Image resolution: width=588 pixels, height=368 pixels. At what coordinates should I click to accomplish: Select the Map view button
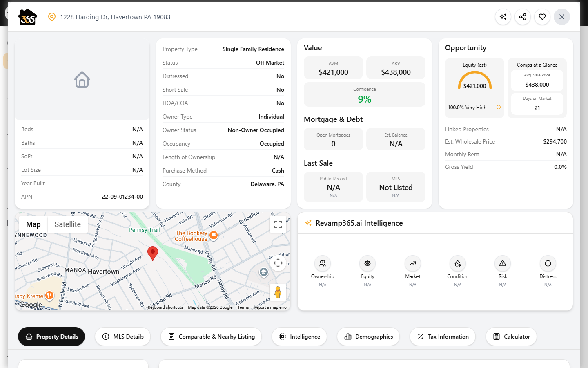point(33,224)
